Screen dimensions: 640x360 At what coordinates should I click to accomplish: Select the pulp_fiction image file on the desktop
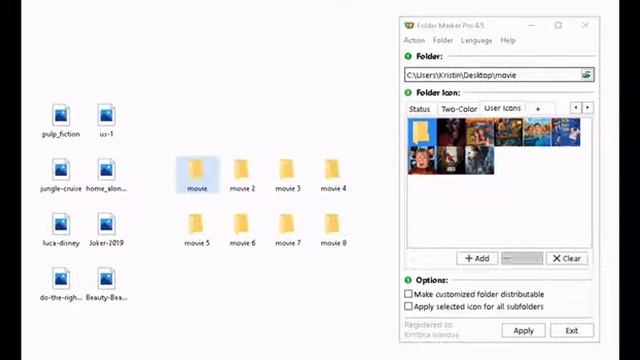click(x=61, y=121)
